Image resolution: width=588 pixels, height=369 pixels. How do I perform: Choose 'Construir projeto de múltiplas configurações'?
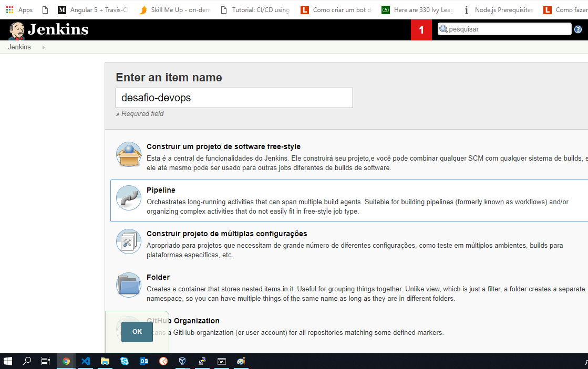(x=227, y=234)
